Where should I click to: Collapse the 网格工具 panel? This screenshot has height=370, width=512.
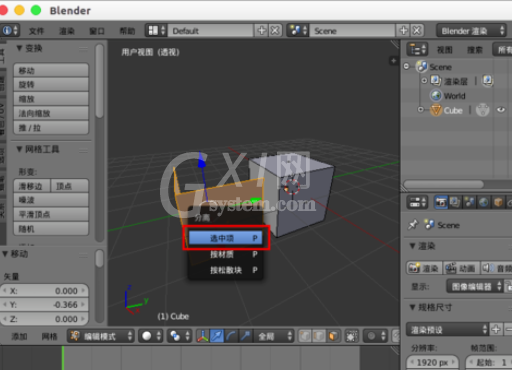point(19,149)
